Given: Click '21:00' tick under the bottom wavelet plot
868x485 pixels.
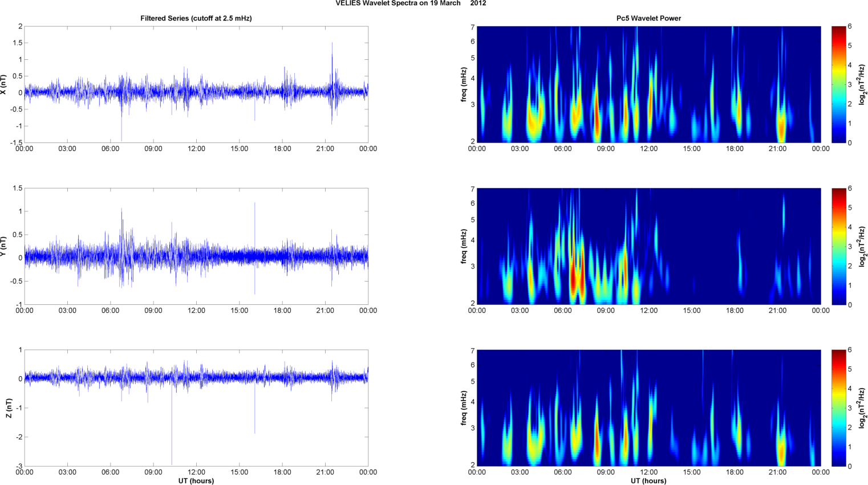Looking at the screenshot, I should (777, 472).
